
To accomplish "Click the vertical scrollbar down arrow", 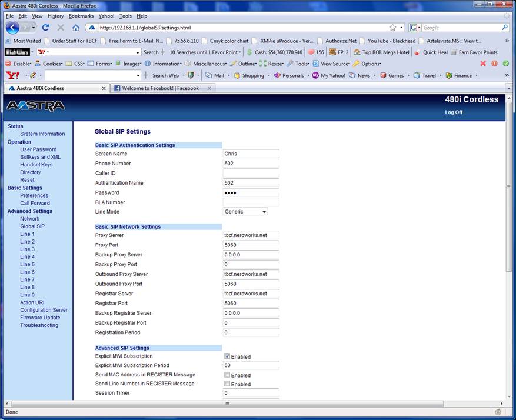I will (x=509, y=396).
